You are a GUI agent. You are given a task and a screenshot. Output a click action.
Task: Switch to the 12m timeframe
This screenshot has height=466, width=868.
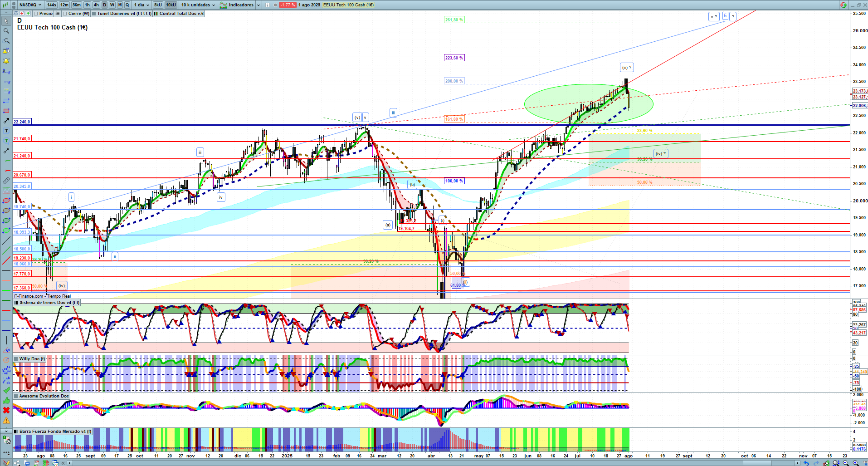click(x=64, y=5)
